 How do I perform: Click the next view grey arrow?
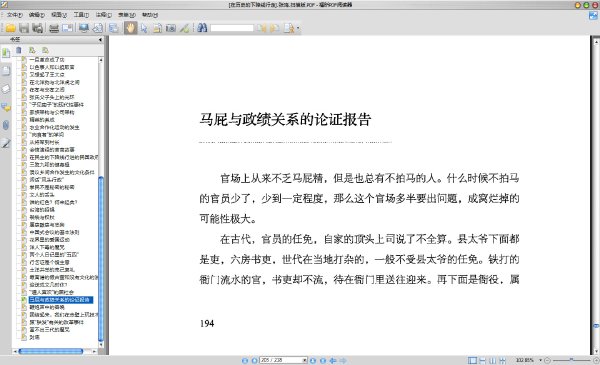(343, 360)
